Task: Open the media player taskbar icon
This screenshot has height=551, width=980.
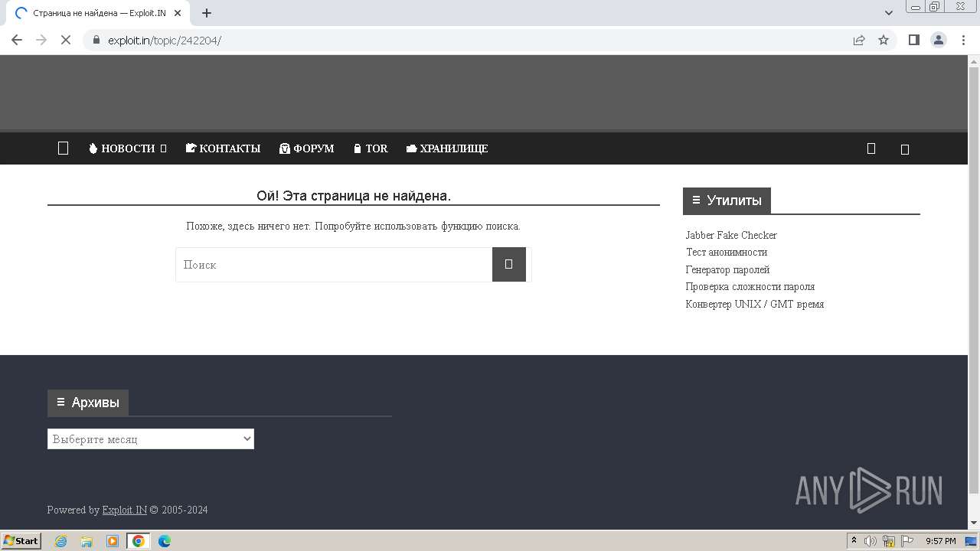Action: tap(113, 541)
